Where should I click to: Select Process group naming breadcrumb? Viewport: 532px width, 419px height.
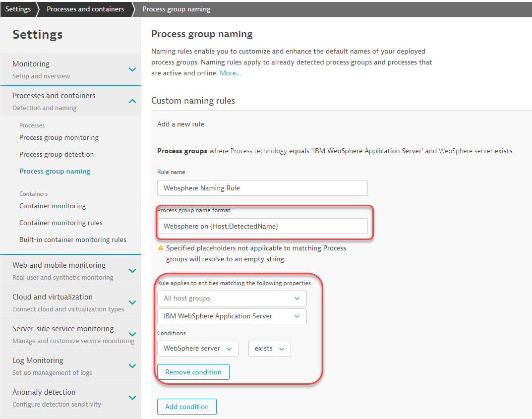pos(177,9)
